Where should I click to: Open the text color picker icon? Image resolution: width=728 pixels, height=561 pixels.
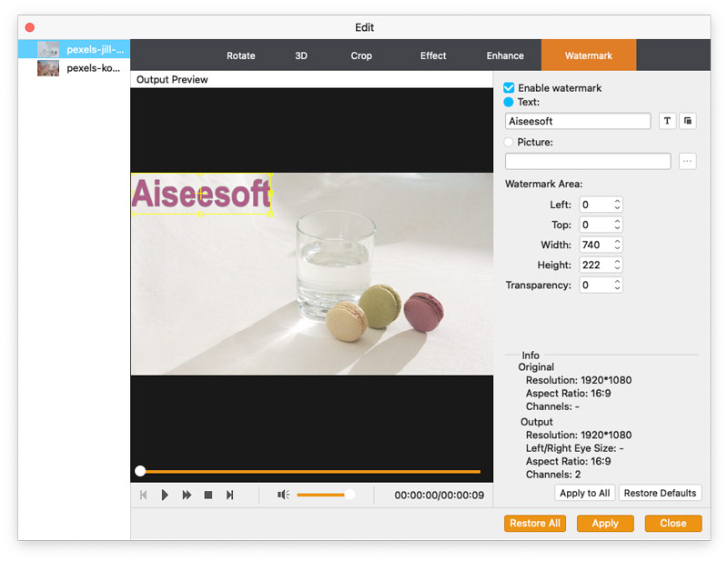click(x=688, y=121)
